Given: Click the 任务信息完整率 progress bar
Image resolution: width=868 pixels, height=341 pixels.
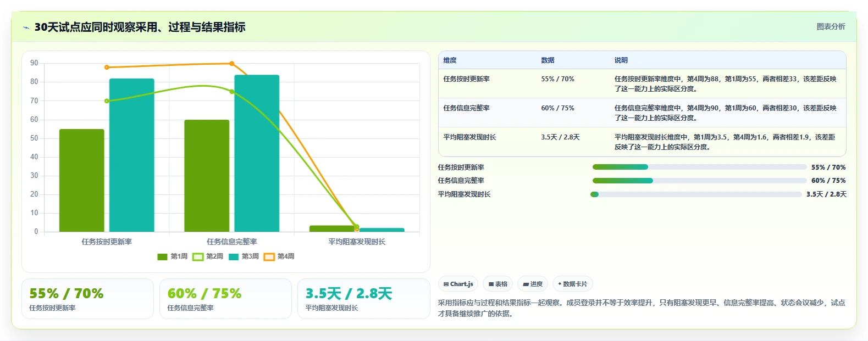Looking at the screenshot, I should pyautogui.click(x=699, y=181).
